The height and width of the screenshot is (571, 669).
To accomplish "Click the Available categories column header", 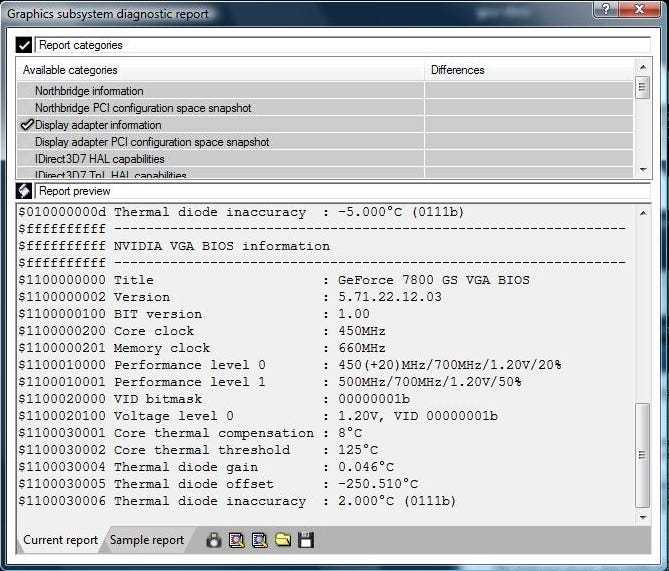I will pos(221,70).
